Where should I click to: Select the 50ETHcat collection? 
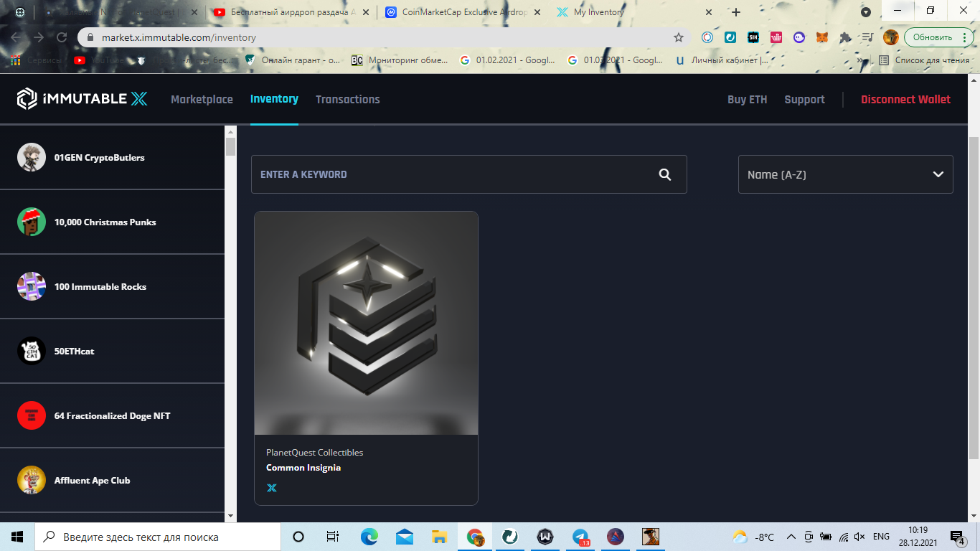[x=112, y=352]
